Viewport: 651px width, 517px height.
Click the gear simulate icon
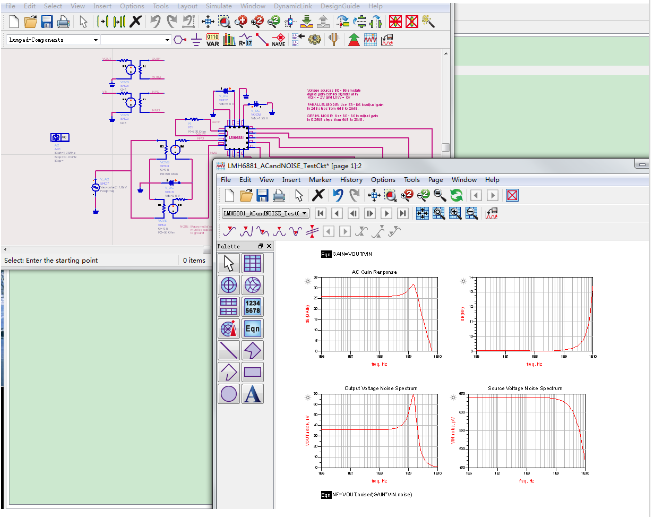[314, 39]
